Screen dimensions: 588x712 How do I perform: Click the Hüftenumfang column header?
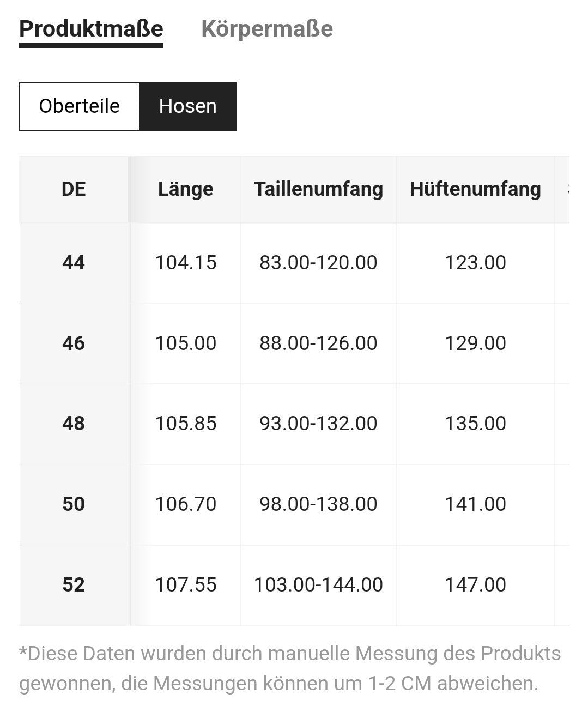point(475,189)
